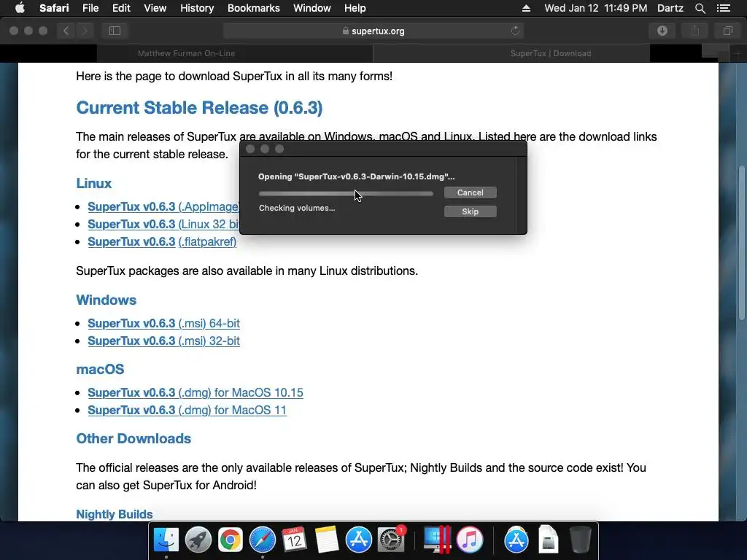
Task: Show all tabs overview button
Action: [x=727, y=31]
